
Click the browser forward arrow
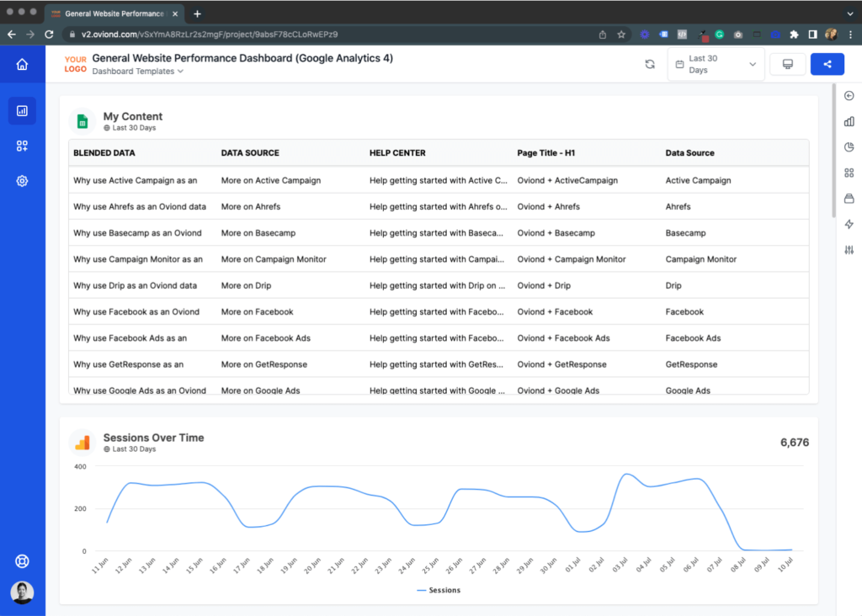[x=30, y=35]
